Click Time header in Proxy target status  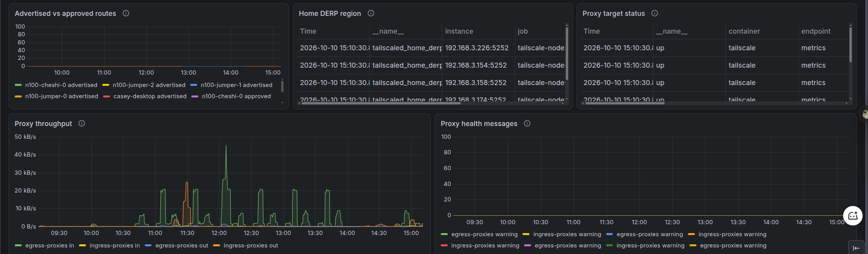591,31
